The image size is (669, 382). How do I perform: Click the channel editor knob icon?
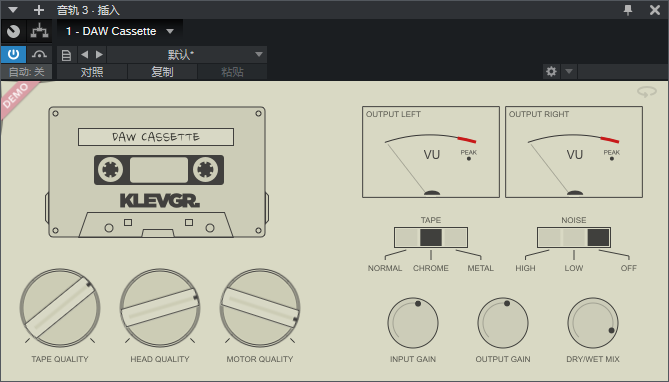coord(14,31)
